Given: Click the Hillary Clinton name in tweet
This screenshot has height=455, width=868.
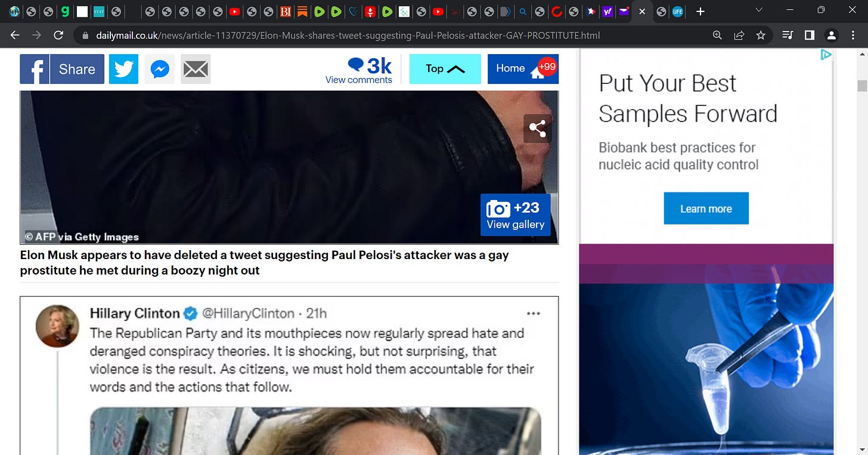Looking at the screenshot, I should (134, 313).
